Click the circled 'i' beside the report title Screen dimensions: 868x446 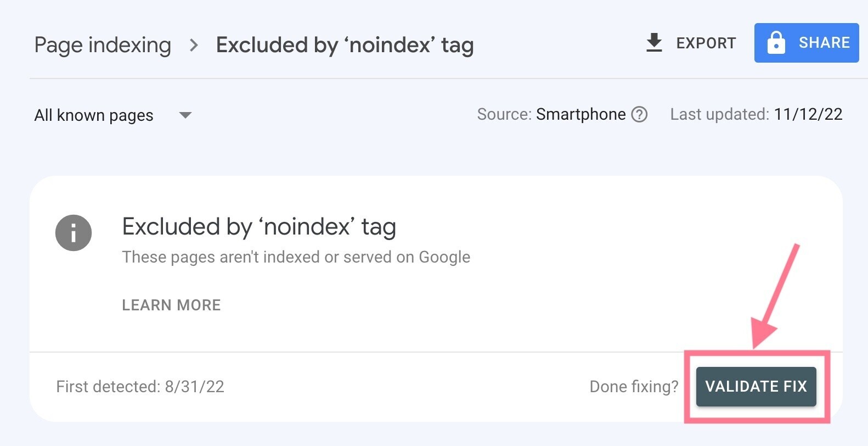point(73,233)
